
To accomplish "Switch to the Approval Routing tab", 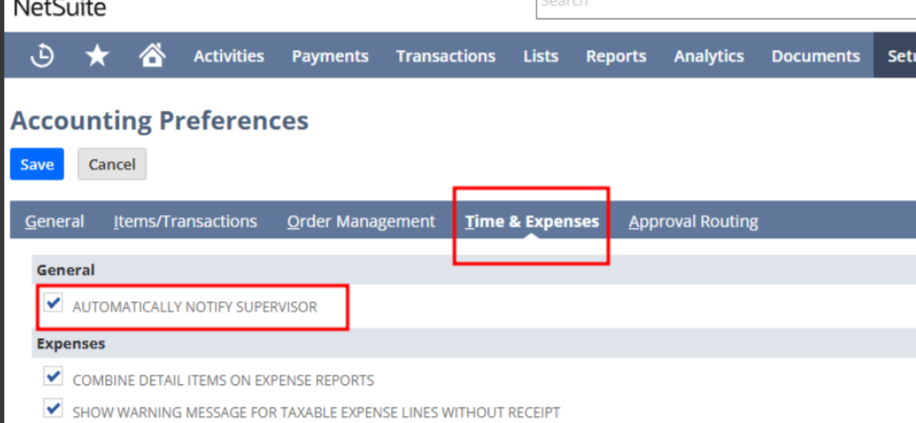I will [x=693, y=221].
